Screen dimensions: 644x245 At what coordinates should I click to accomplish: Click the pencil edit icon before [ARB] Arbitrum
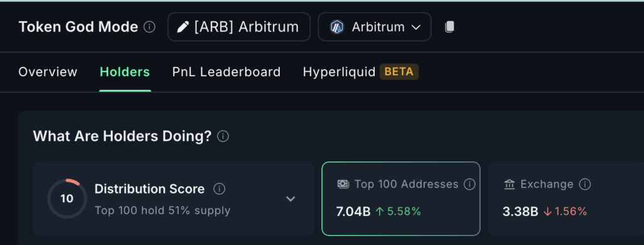point(182,27)
